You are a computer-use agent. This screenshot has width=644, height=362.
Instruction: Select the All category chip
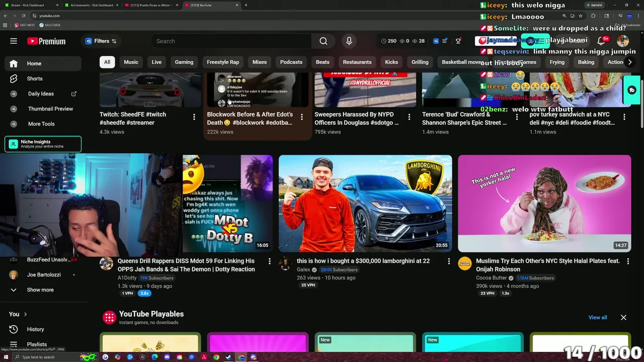point(107,62)
